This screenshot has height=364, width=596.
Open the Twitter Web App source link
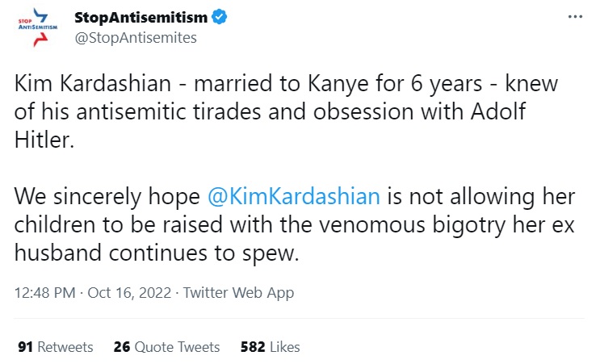[x=238, y=293]
